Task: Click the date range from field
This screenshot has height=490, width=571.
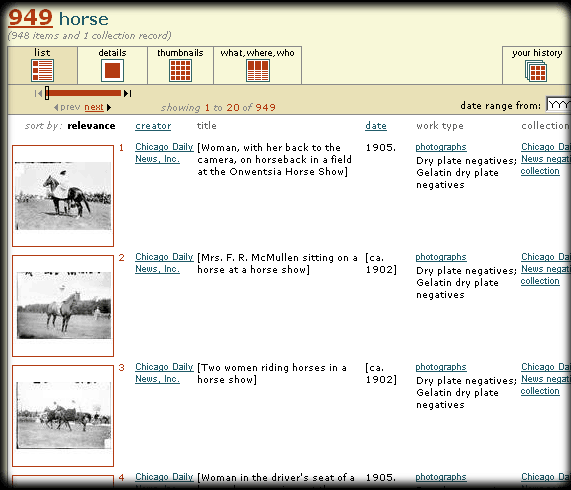Action: pos(558,105)
